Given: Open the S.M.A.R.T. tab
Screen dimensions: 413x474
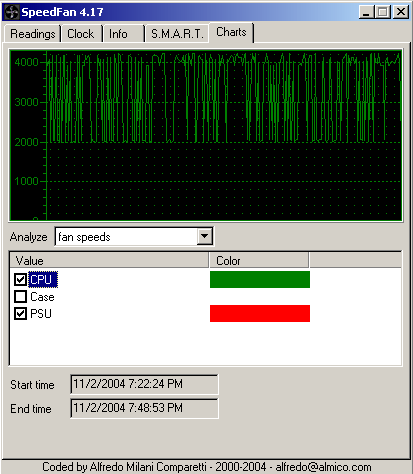Looking at the screenshot, I should pyautogui.click(x=177, y=34).
